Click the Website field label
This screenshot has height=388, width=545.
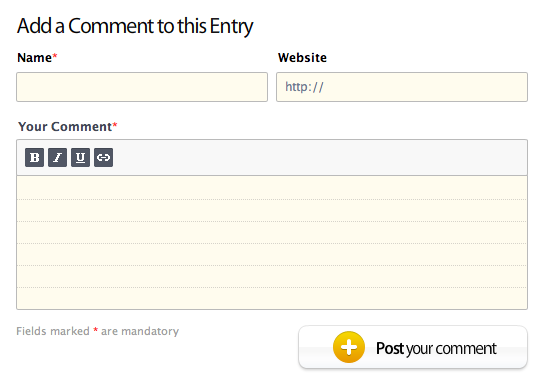tap(302, 58)
